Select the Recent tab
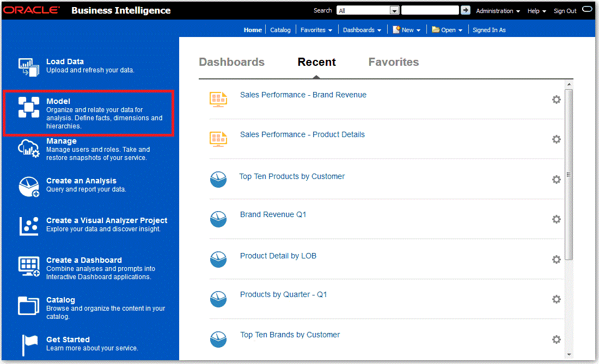Image resolution: width=599 pixels, height=364 pixels. click(x=316, y=62)
